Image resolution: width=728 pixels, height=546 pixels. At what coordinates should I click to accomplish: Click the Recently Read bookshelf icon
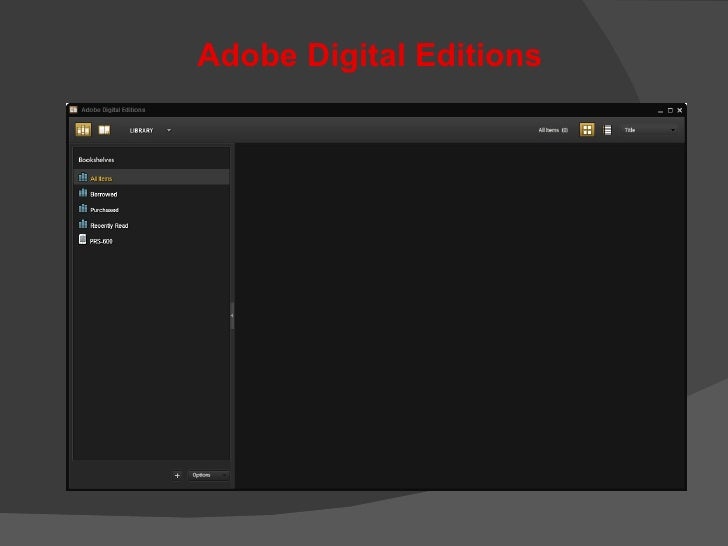83,224
